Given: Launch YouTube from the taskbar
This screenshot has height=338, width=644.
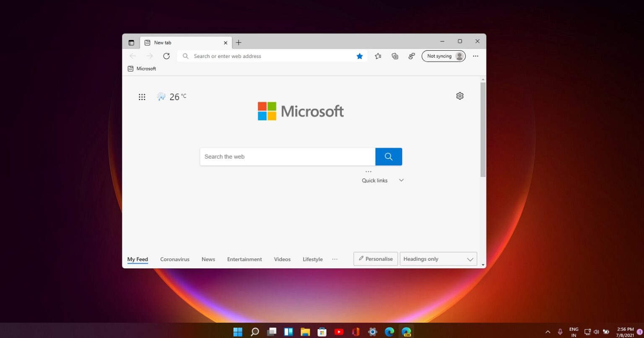Looking at the screenshot, I should pos(339,332).
